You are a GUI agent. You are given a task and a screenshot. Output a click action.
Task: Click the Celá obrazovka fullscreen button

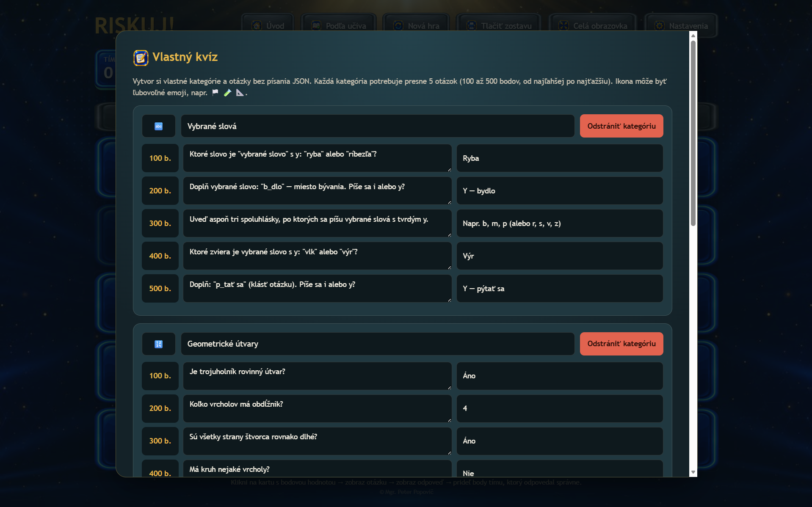point(593,26)
